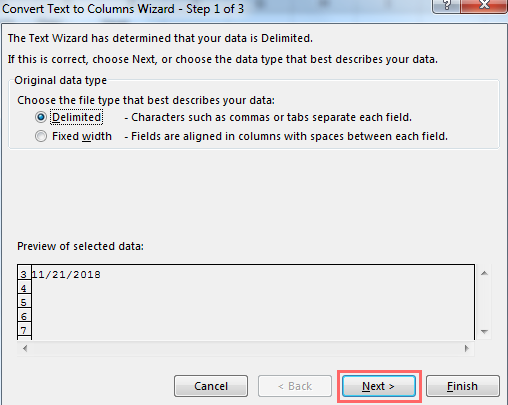The height and width of the screenshot is (405, 508).
Task: Select the 11/21/2018 entry in preview
Action: 66,275
